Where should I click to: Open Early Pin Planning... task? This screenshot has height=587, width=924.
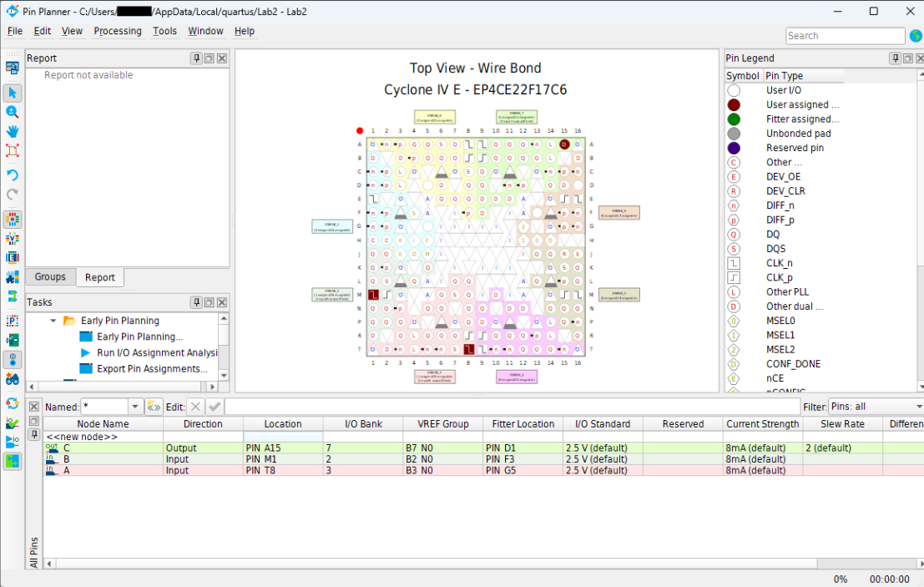(139, 337)
